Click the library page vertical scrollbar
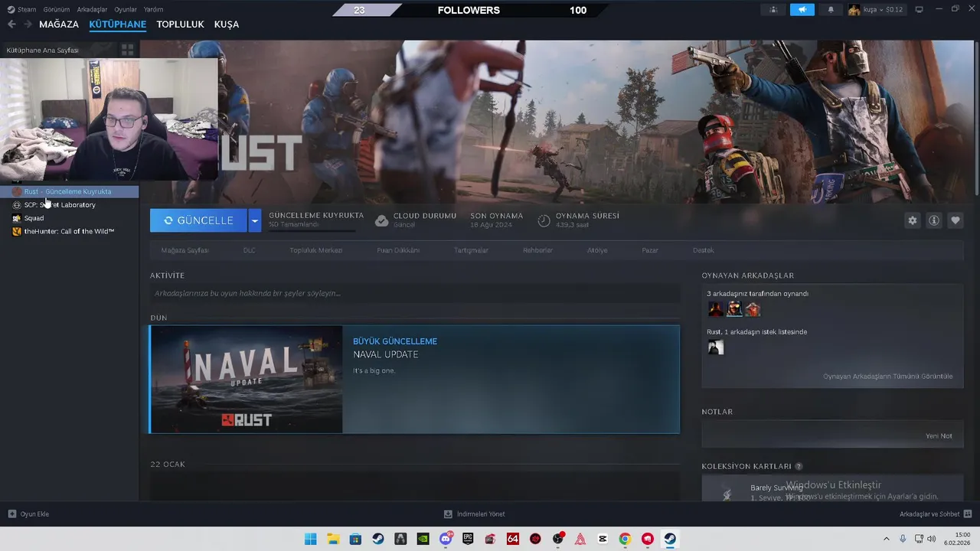980x551 pixels. (976, 119)
